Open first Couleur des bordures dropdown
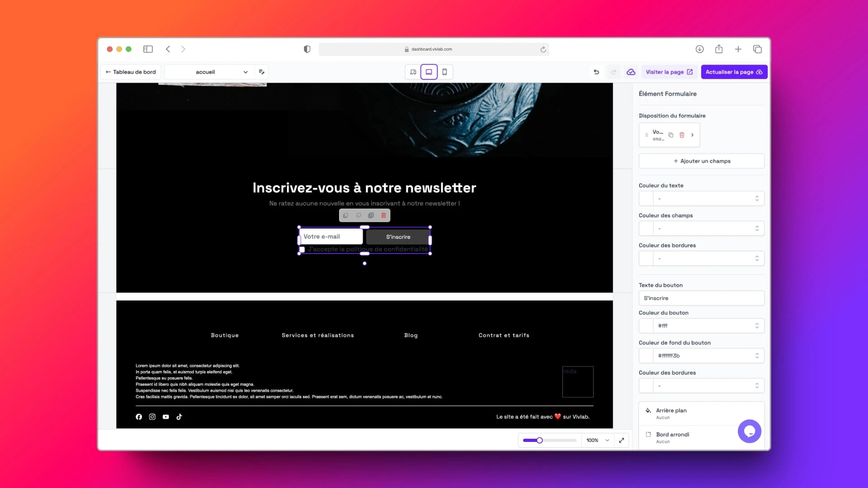The height and width of the screenshot is (488, 868). 708,258
